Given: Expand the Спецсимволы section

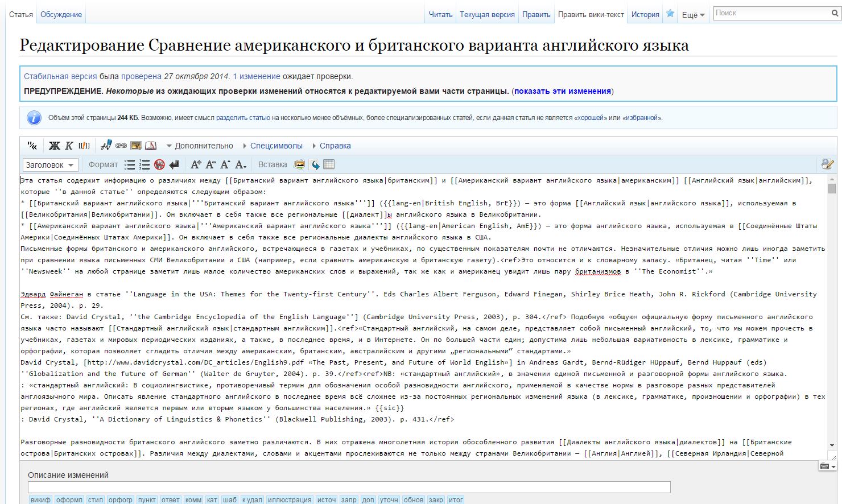Looking at the screenshot, I should (x=273, y=146).
